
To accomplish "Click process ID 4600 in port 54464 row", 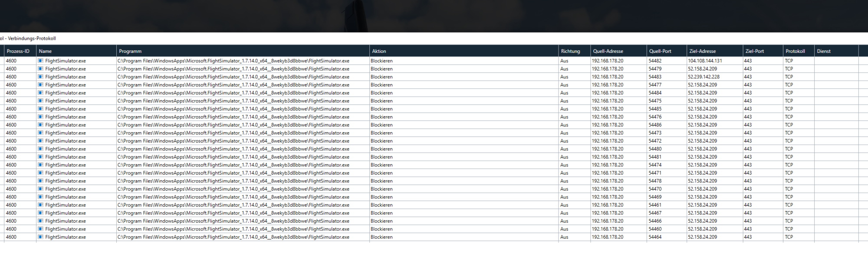I will (11, 237).
